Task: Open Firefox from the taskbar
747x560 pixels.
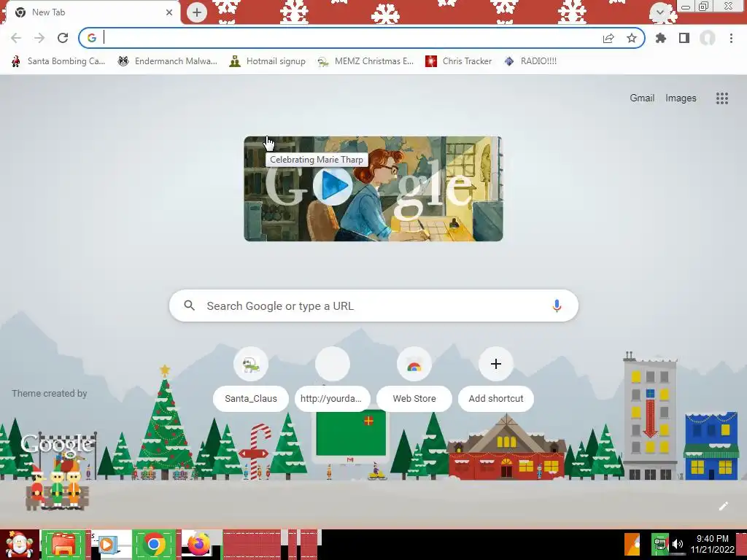Action: 199,545
